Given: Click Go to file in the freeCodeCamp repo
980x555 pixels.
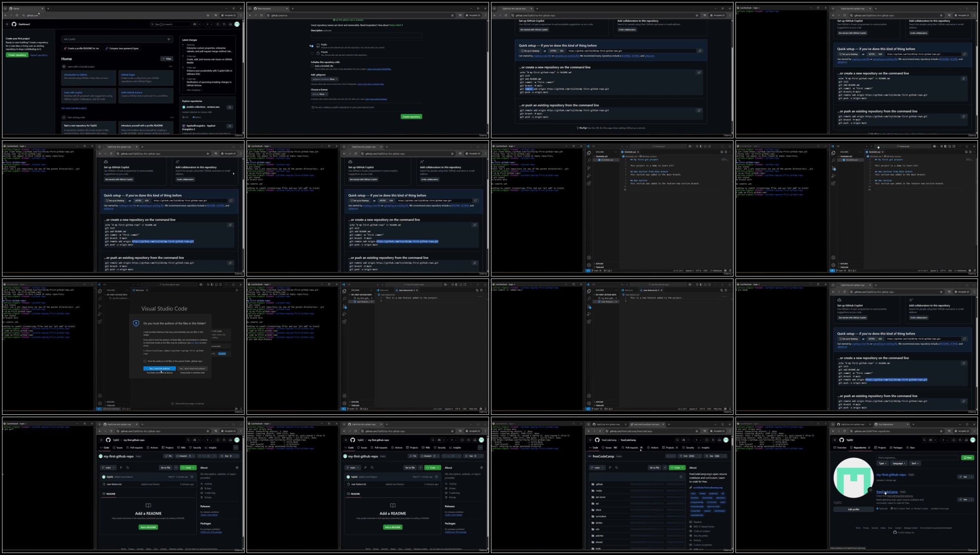Looking at the screenshot, I should pos(654,468).
